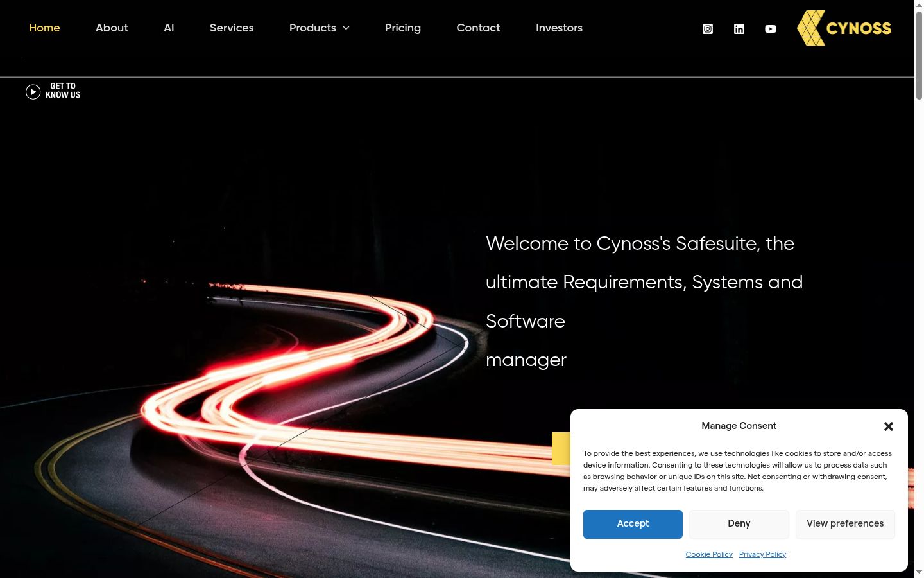The width and height of the screenshot is (924, 578).
Task: Deny cookies in the consent dialog
Action: [x=739, y=524]
